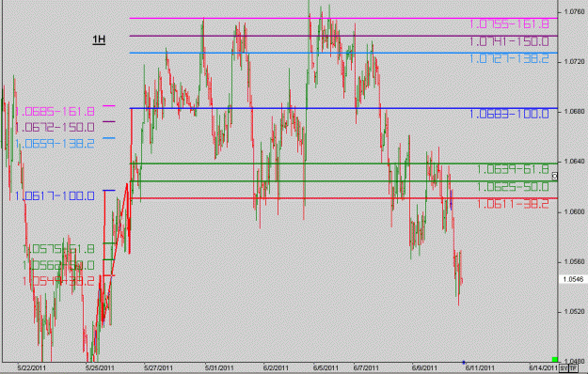Select the 1.0549-38.2 red label
The height and width of the screenshot is (374, 588).
58,282
